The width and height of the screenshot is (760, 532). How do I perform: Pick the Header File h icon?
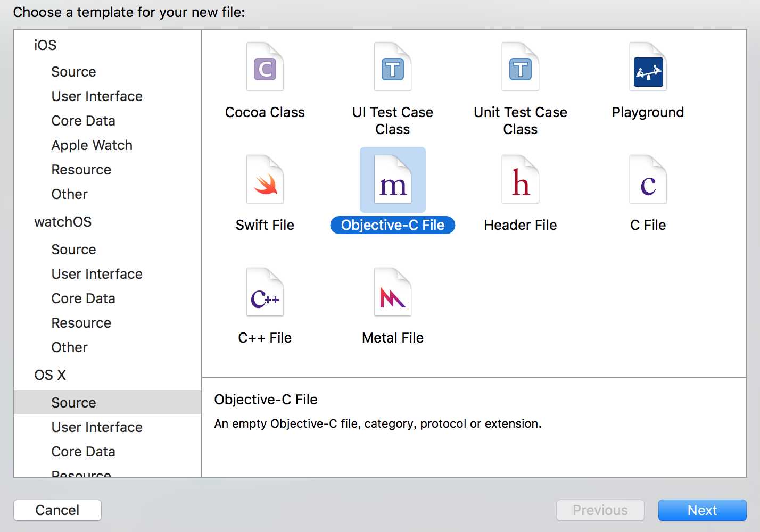click(x=521, y=180)
